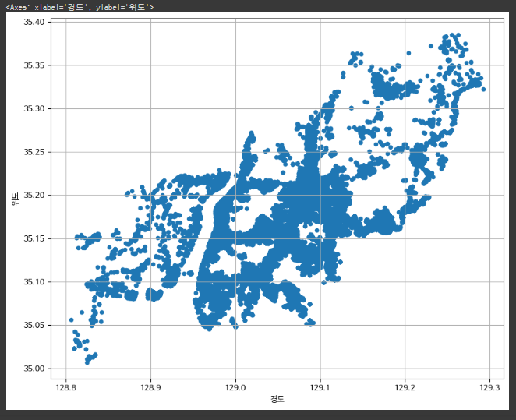
Task: Click the 35.00 y-axis tick label
Action: 34,369
